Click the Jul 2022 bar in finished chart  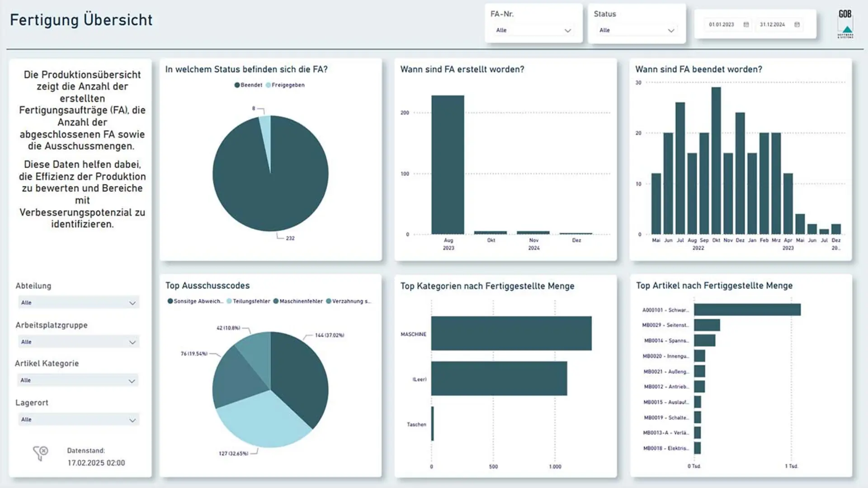(680, 168)
